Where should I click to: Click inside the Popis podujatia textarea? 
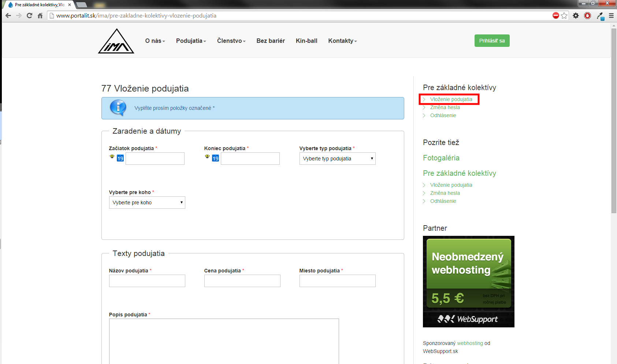tap(224, 341)
